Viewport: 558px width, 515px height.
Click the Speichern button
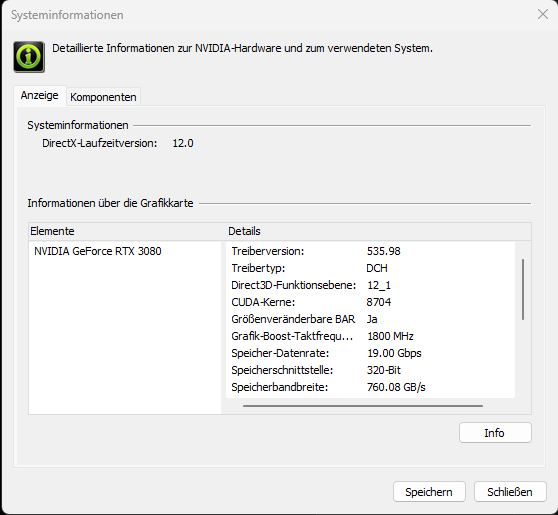coord(429,492)
